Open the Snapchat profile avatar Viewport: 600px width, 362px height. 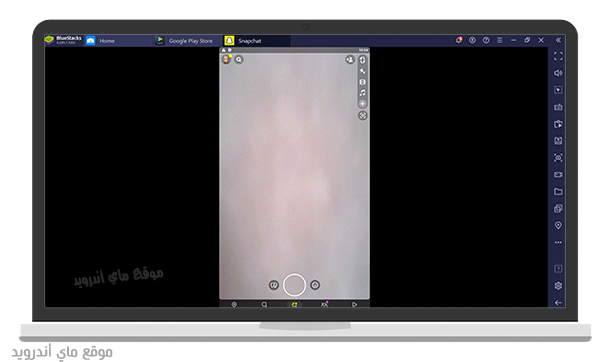tap(227, 59)
